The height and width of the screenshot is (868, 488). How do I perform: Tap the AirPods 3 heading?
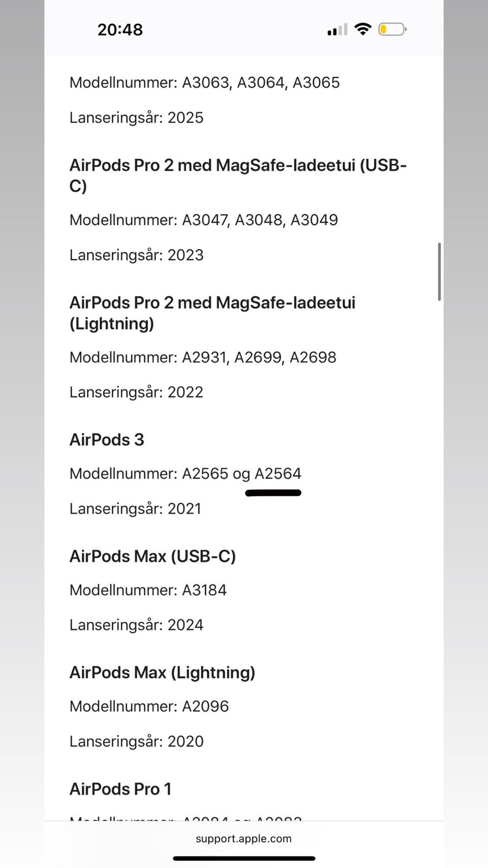(107, 440)
